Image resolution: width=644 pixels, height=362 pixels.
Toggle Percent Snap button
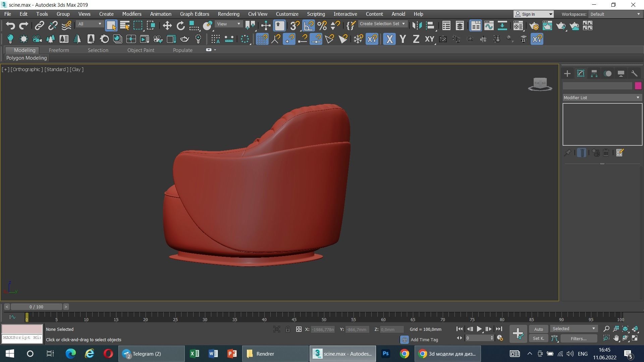click(322, 25)
